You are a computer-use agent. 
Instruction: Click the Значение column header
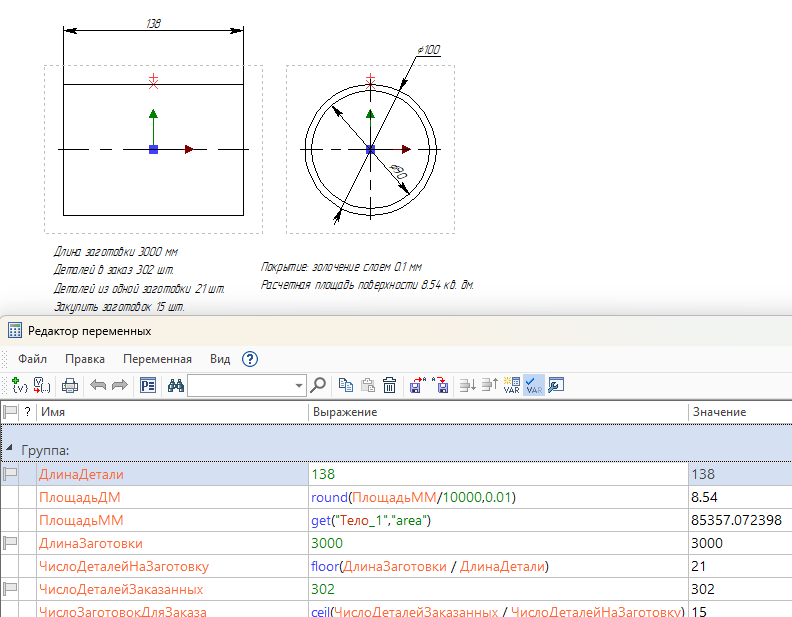click(718, 412)
